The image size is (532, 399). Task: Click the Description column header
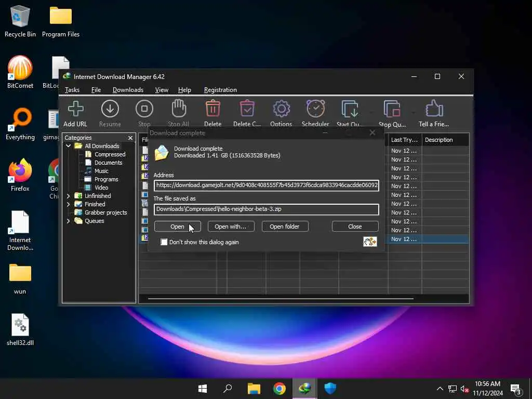[445, 140]
